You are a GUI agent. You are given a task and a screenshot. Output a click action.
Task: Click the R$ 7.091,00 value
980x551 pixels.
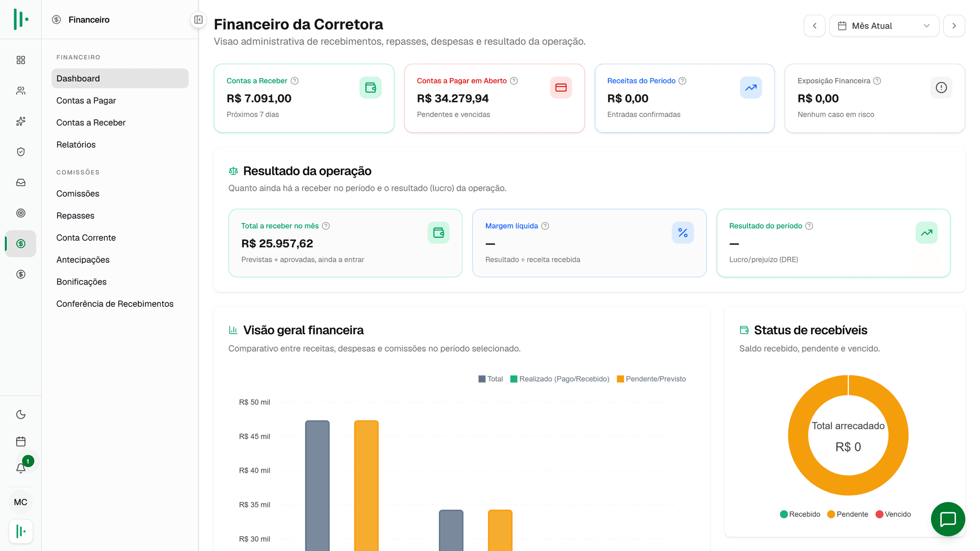pos(259,98)
